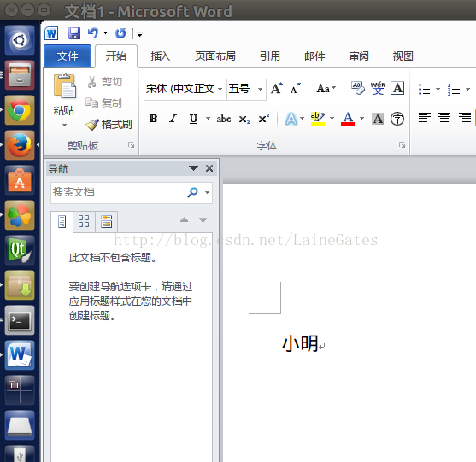The image size is (476, 462).
Task: Click the Character Border icon
Action: (x=397, y=88)
